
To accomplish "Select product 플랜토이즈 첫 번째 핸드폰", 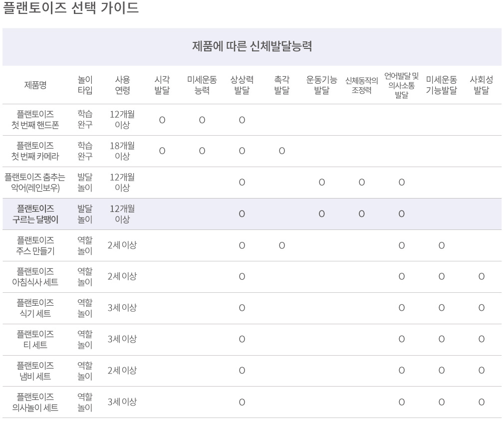I will coord(35,120).
